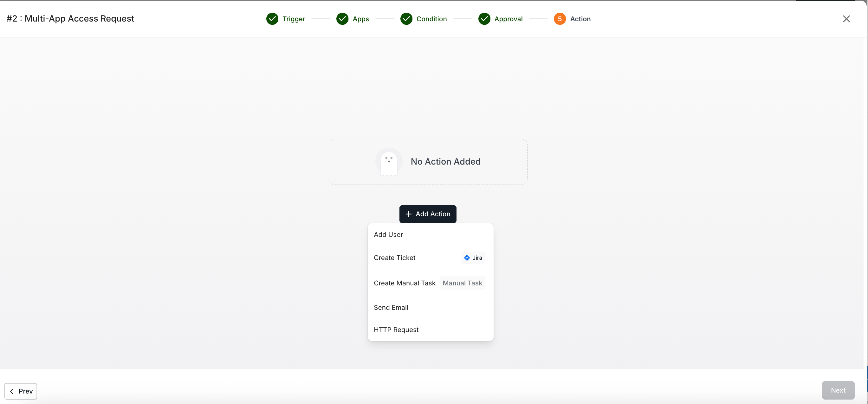Click the Condition step checkmark icon
Screen dimensions: 868x404
406,19
